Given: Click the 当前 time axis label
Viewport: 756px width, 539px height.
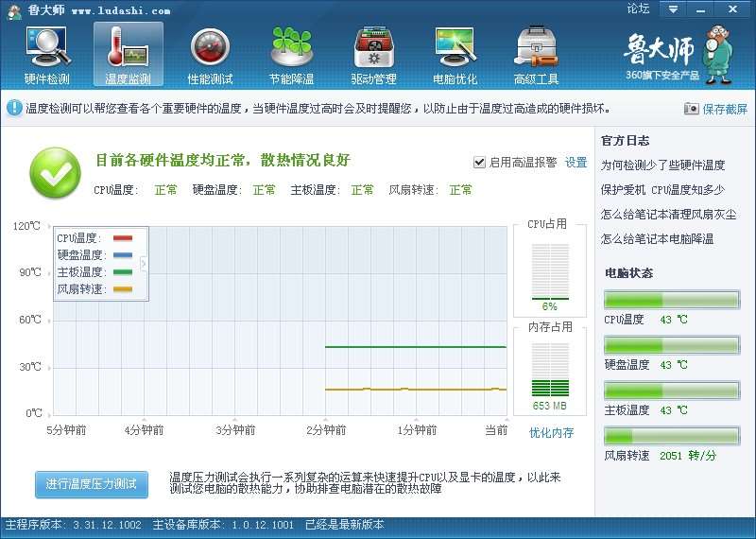Looking at the screenshot, I should pos(496,430).
